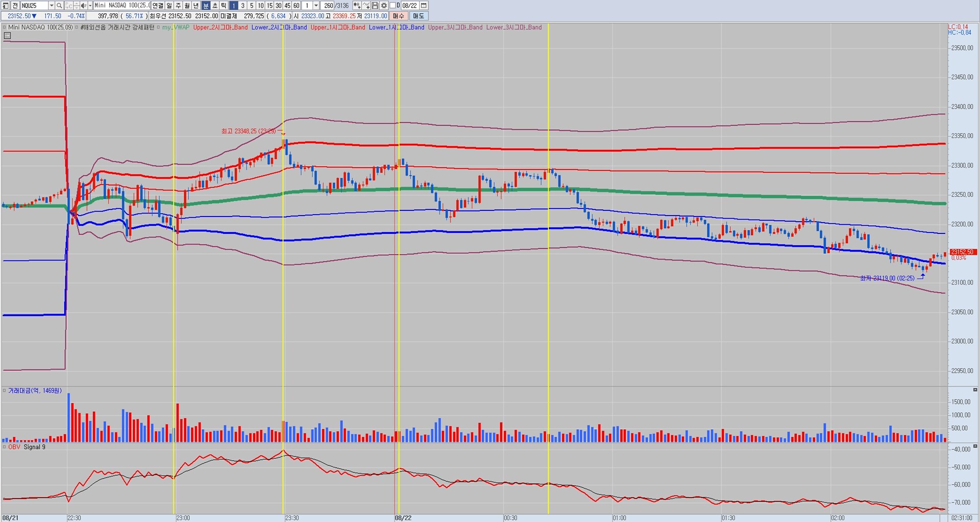Switch to the 일 (daily) period tab
Screen dimensions: 980x522
pyautogui.click(x=169, y=6)
